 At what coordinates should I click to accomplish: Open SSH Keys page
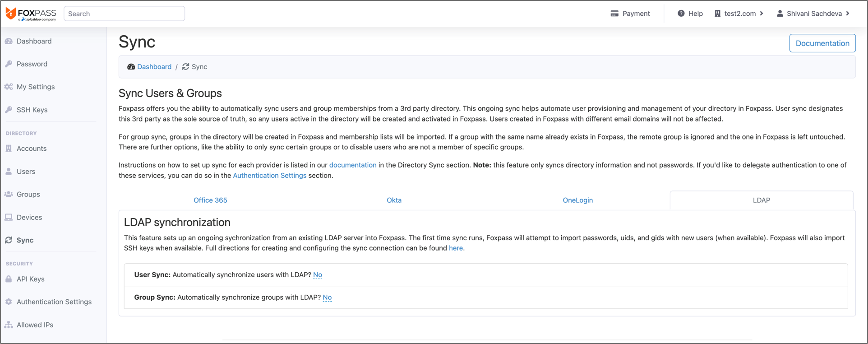32,110
